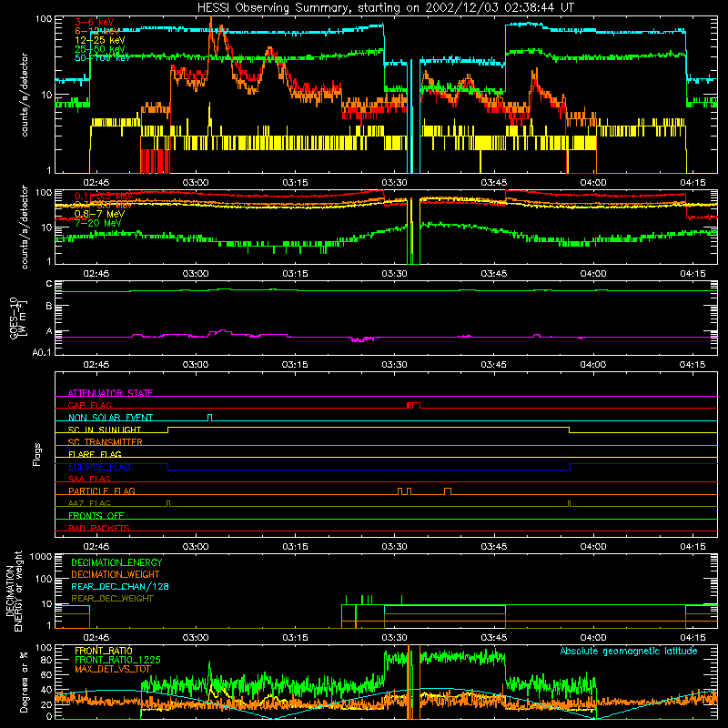Click 02:45 tick label below GOES panel
The height and width of the screenshot is (728, 728).
(96, 365)
